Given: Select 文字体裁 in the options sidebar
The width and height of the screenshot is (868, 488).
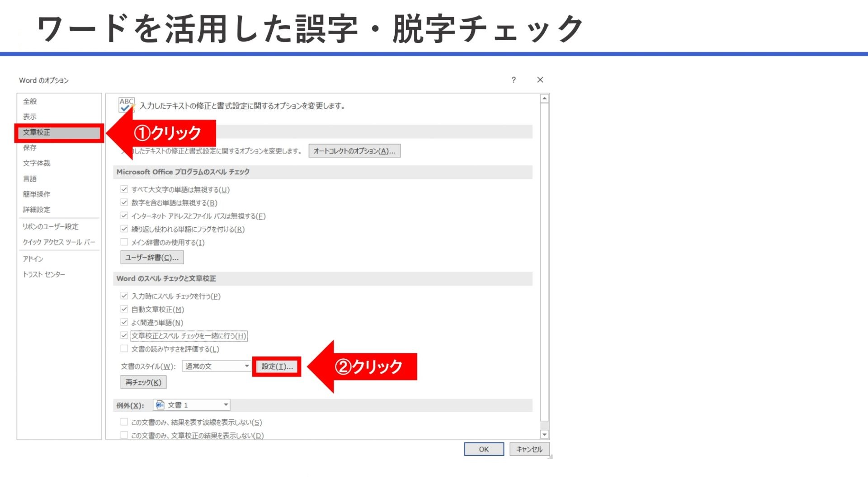Looking at the screenshot, I should pos(59,163).
